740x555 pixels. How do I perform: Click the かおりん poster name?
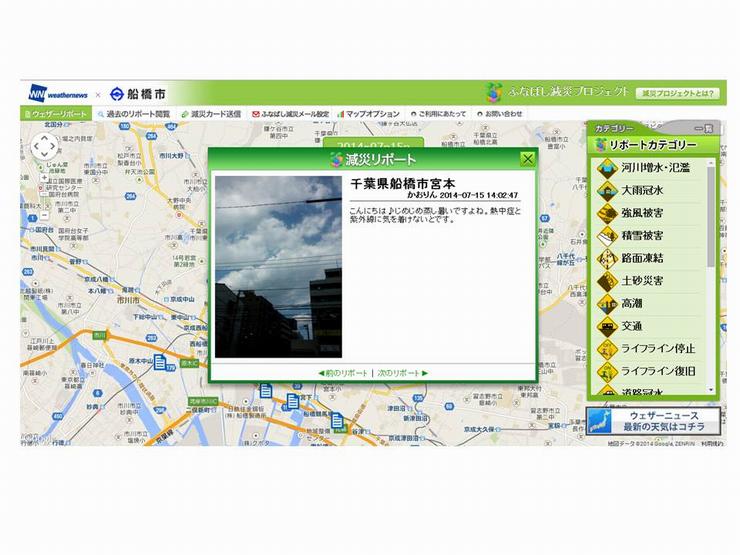point(422,194)
